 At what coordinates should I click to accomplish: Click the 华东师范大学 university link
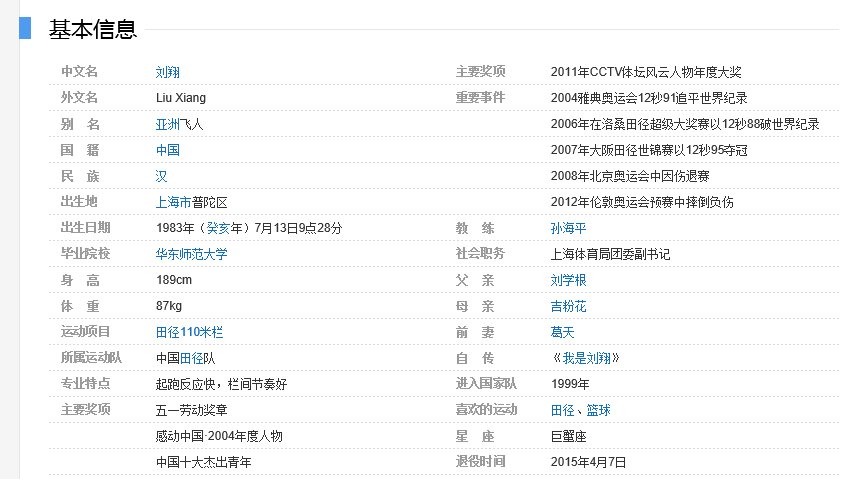point(191,254)
